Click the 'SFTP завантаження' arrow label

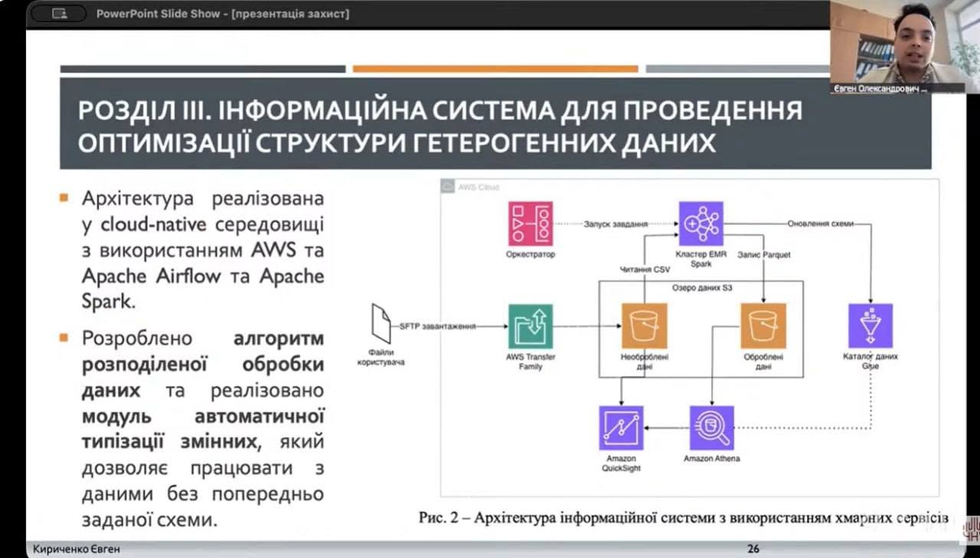tap(438, 326)
